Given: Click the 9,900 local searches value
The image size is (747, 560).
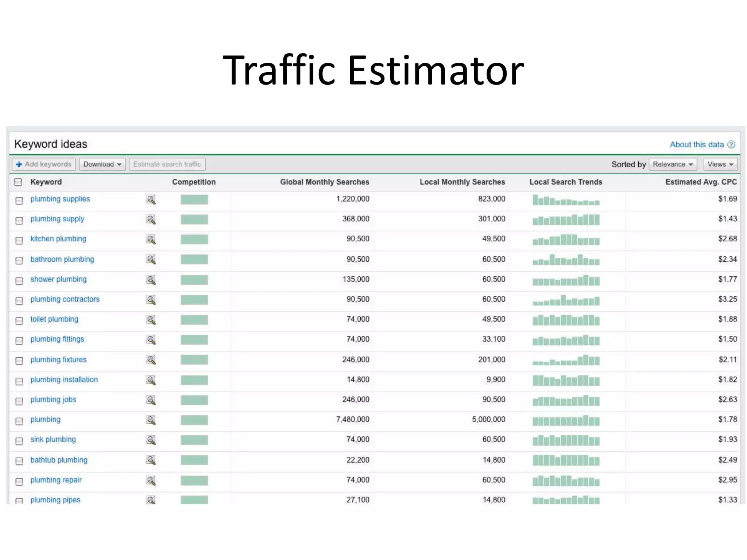Looking at the screenshot, I should click(496, 380).
